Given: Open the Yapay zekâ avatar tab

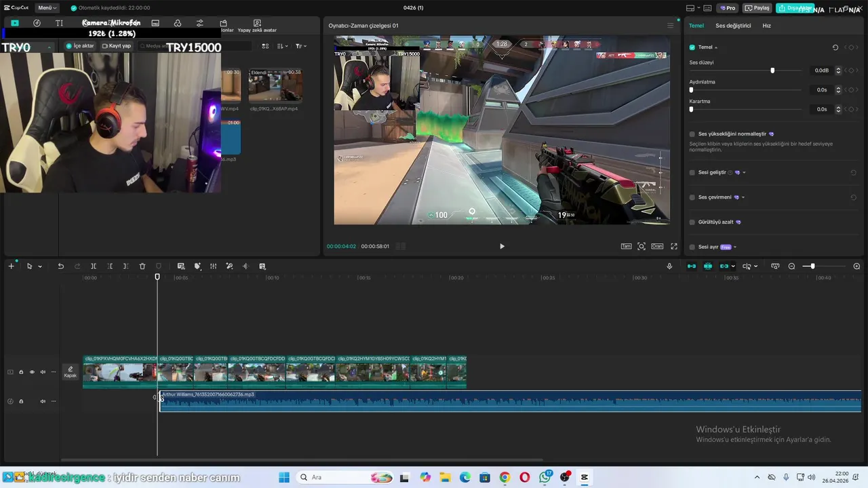Looking at the screenshot, I should [x=257, y=26].
